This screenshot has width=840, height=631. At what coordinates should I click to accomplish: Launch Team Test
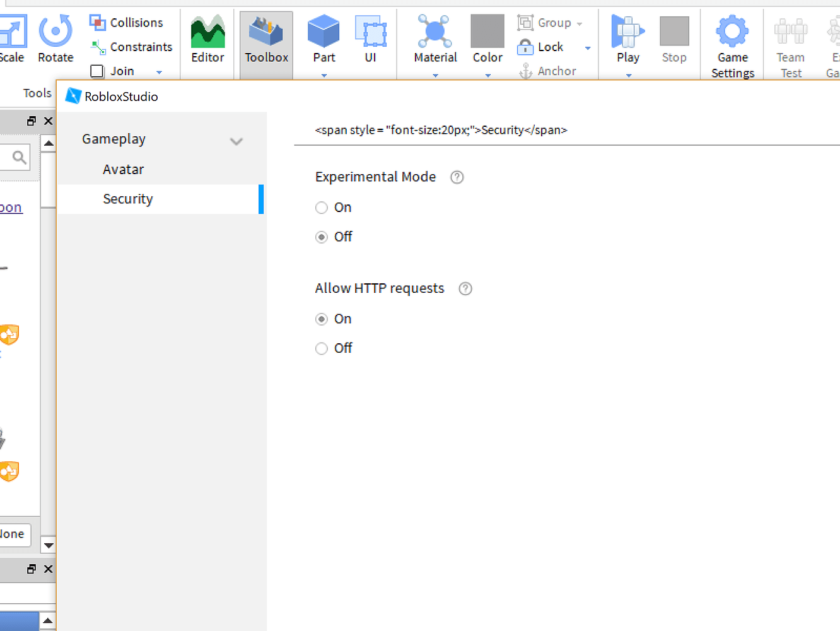click(x=790, y=44)
